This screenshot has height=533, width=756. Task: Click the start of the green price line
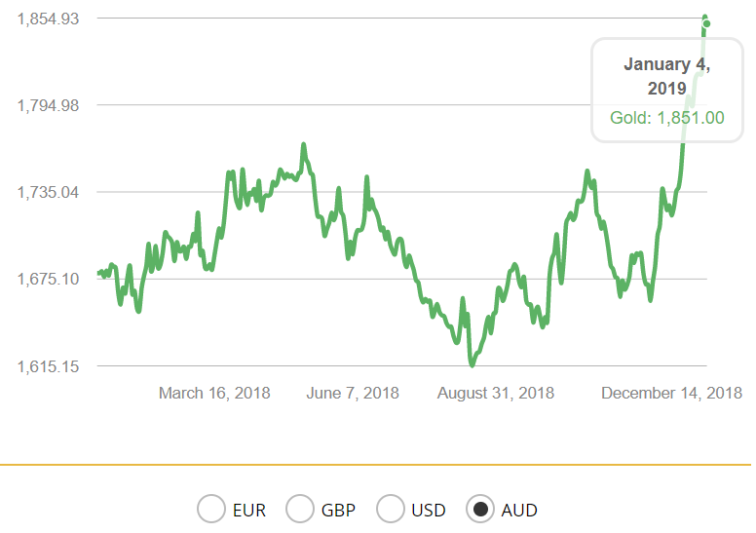click(99, 274)
